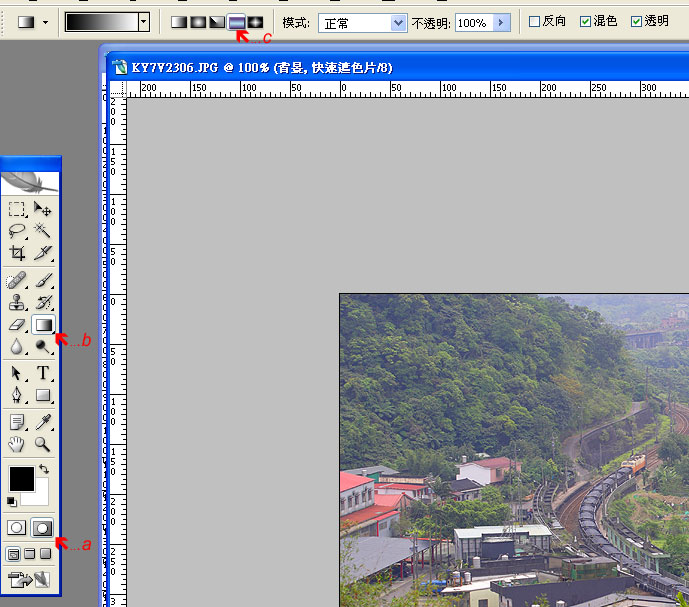Open the opacity slider arrow
The height and width of the screenshot is (607, 689).
(x=501, y=22)
